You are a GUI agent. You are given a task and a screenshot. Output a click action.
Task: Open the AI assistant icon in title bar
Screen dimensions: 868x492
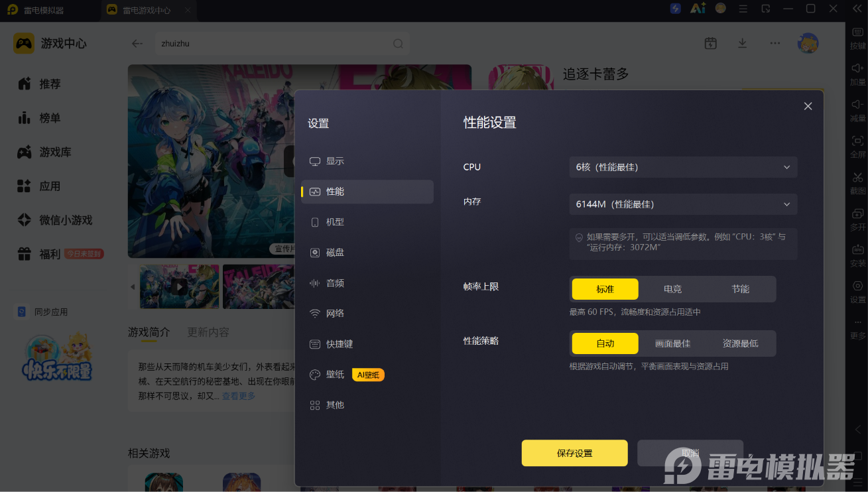click(698, 9)
